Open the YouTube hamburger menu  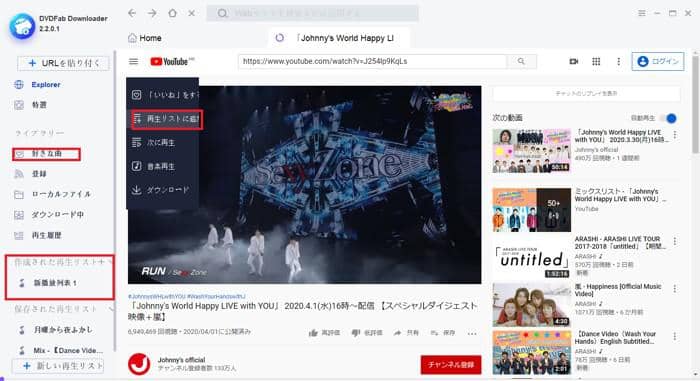[x=133, y=61]
